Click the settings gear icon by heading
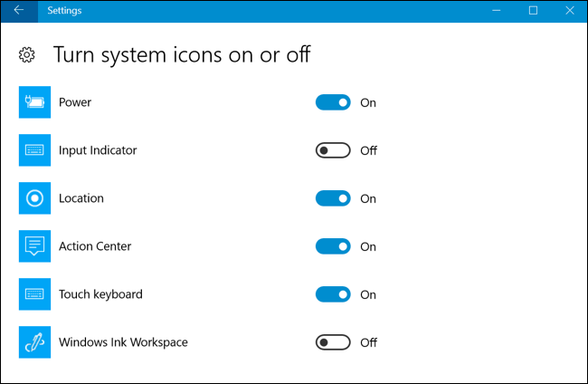Viewport: 588px width, 384px height. coord(27,55)
